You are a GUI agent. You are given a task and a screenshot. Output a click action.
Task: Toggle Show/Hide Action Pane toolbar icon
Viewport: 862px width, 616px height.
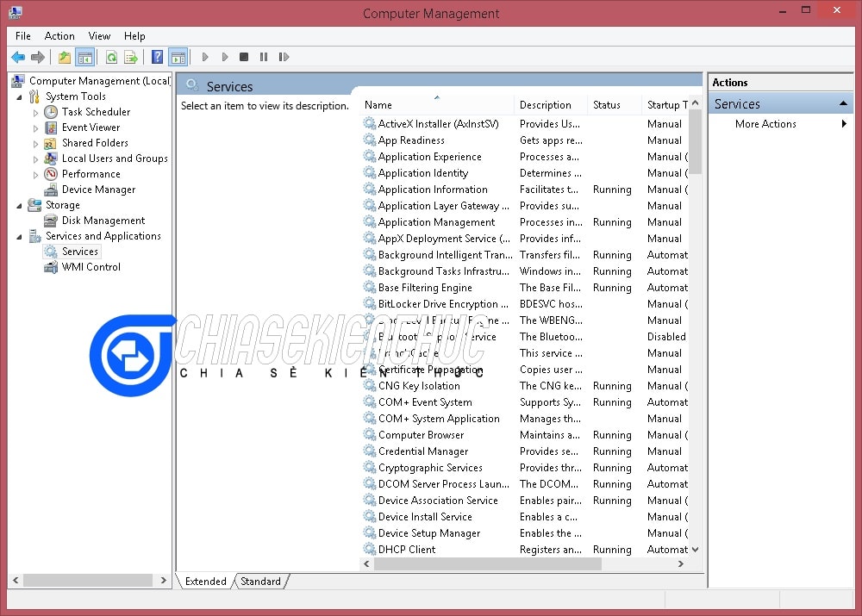(x=178, y=57)
